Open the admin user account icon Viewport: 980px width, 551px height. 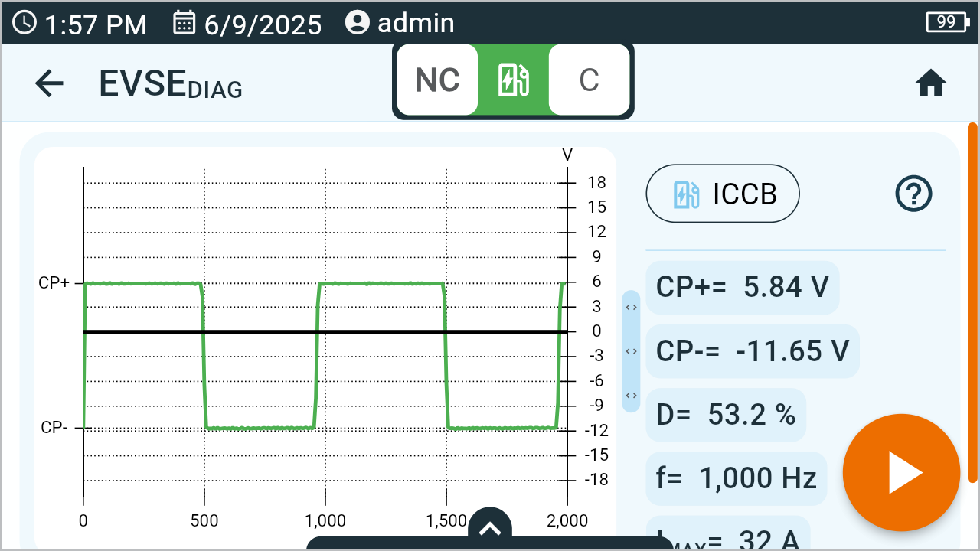click(x=357, y=22)
